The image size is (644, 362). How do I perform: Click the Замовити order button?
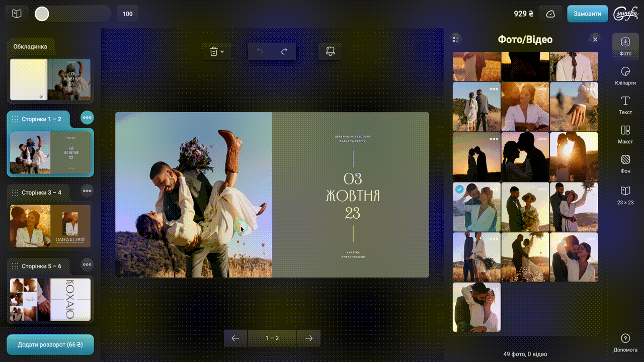tap(587, 14)
